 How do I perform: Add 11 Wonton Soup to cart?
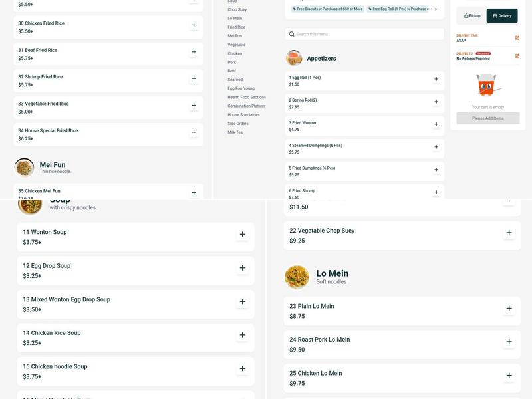[242, 234]
